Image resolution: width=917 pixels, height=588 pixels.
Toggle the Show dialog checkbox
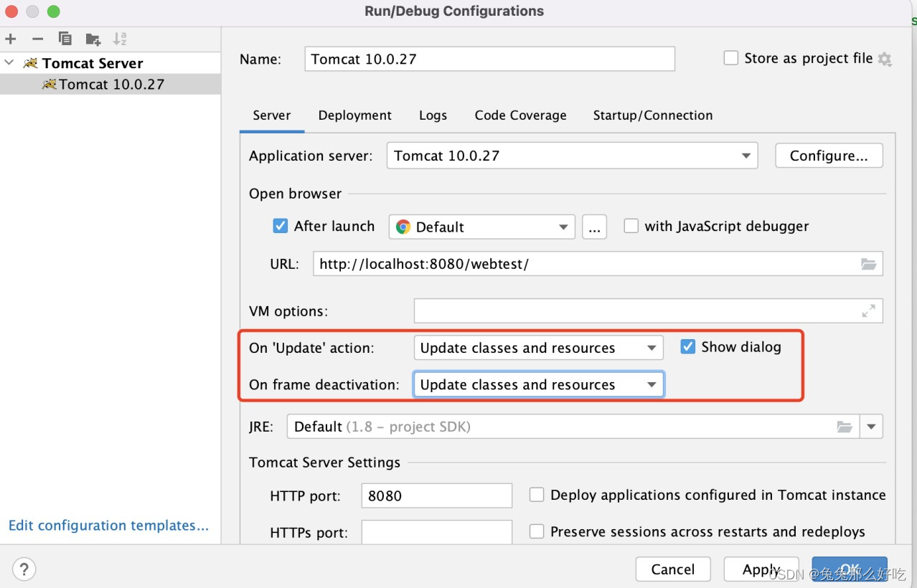687,347
